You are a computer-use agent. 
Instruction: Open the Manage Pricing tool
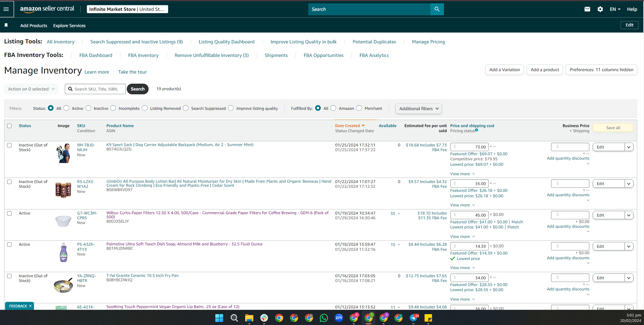coord(428,42)
